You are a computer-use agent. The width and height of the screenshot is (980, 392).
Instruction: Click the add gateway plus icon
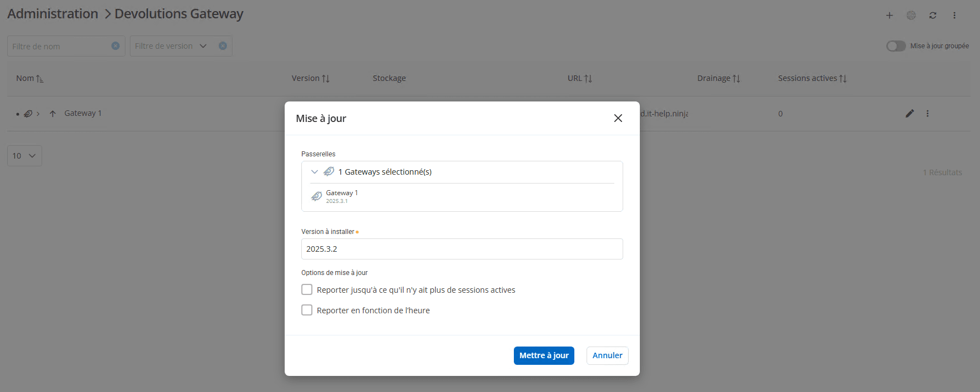pos(889,16)
